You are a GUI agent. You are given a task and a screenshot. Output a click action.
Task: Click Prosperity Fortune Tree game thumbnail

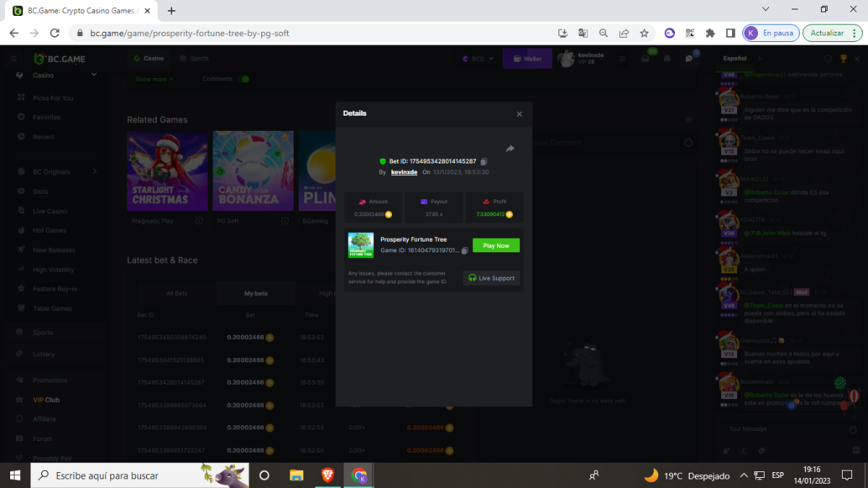click(361, 245)
